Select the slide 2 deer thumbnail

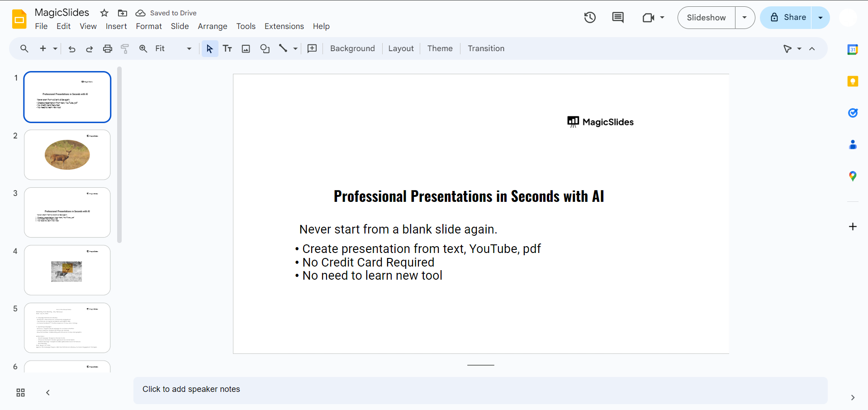67,155
